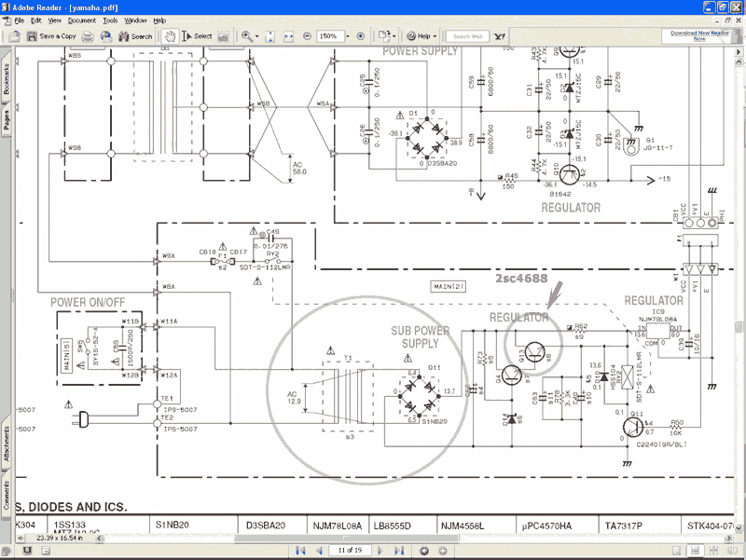Click the Yahoo search icon
746x560 pixels.
coord(500,36)
